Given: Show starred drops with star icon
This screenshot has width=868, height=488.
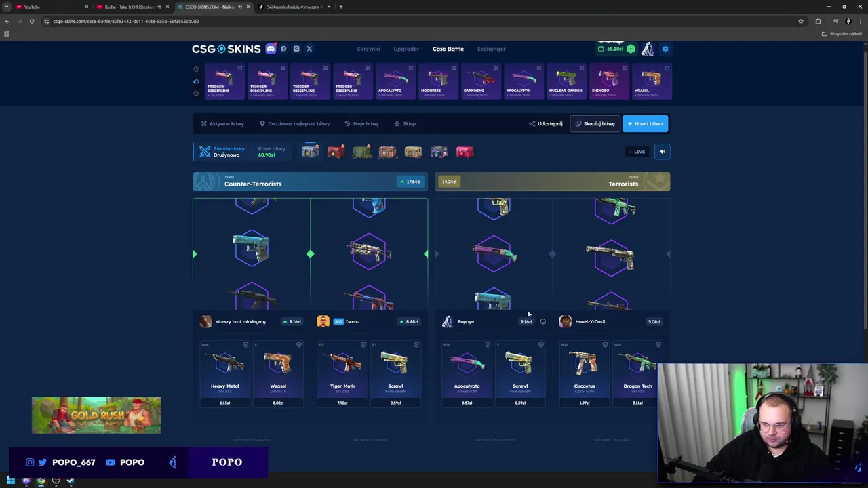Looking at the screenshot, I should (196, 93).
